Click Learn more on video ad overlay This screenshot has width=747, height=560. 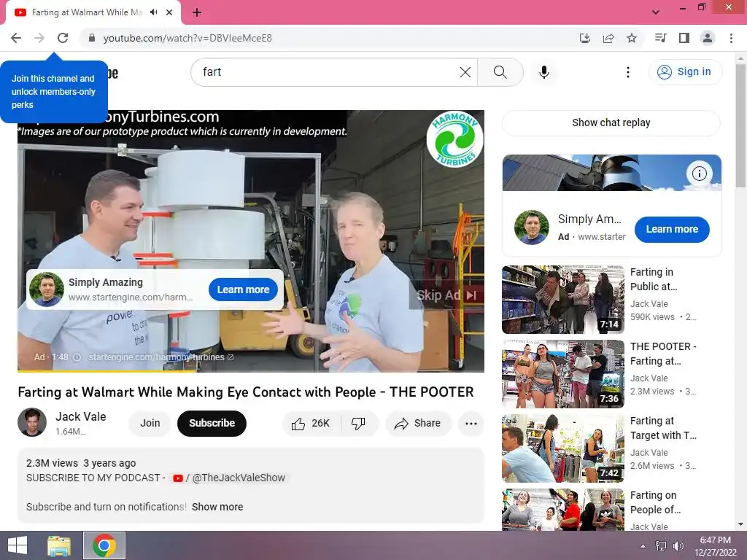tap(243, 289)
